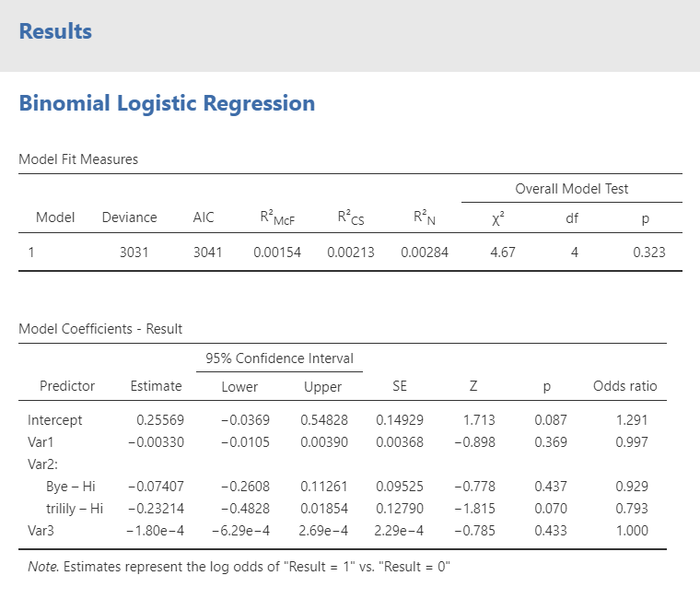Screen dimensions: 700x599
Task: Select the chi-square value 4.67
Action: coord(502,252)
